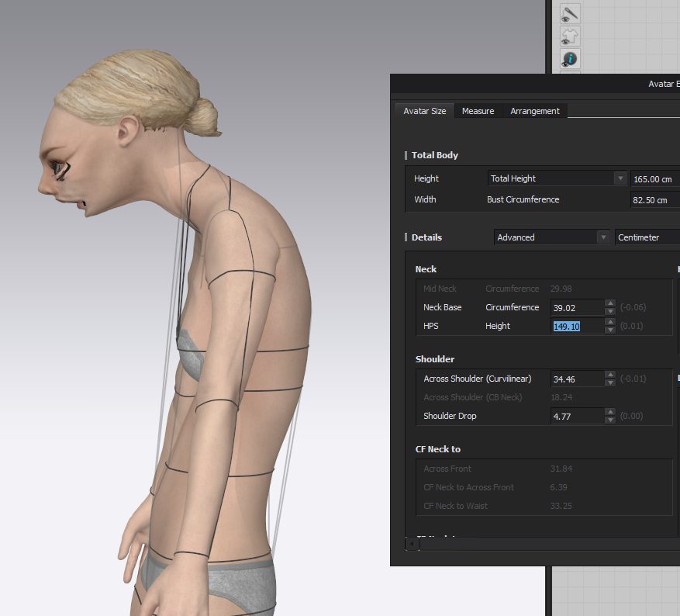This screenshot has width=680, height=616.
Task: Open the Total Height dropdown
Action: click(x=557, y=178)
